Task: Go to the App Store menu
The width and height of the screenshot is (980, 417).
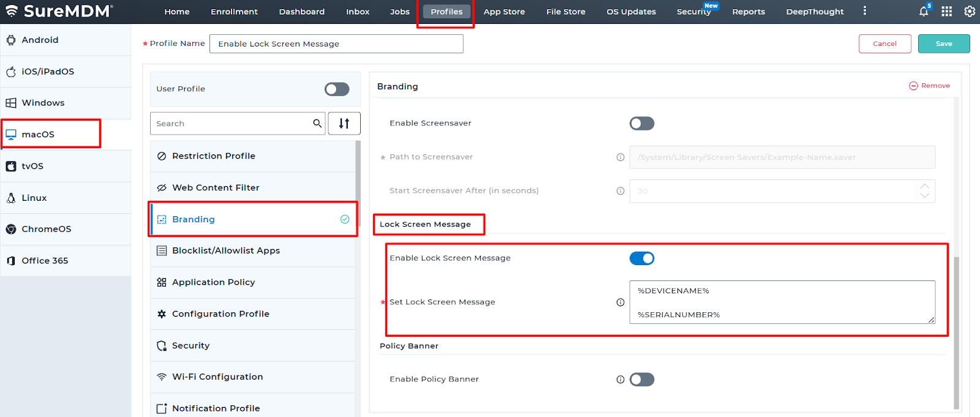Action: (x=504, y=12)
